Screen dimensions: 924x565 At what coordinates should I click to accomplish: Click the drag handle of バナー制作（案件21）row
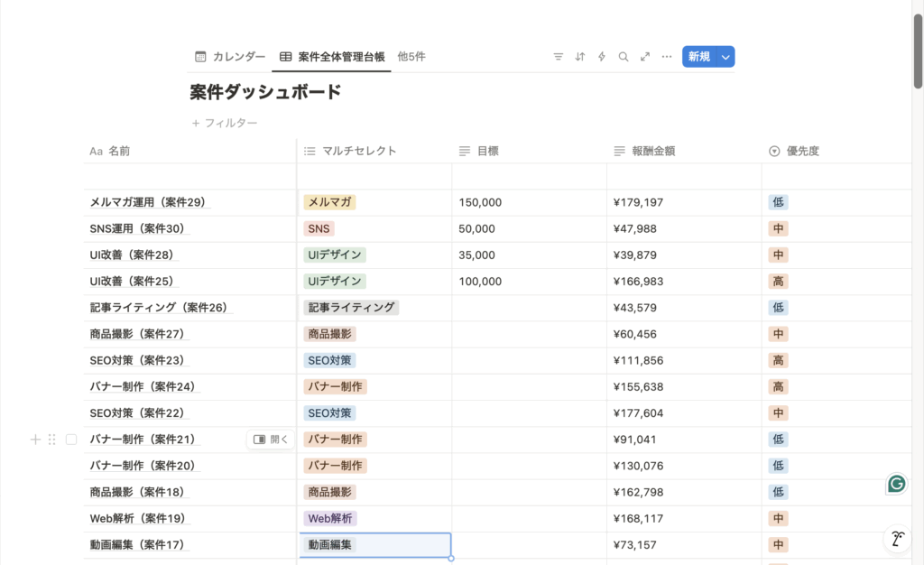pyautogui.click(x=51, y=440)
